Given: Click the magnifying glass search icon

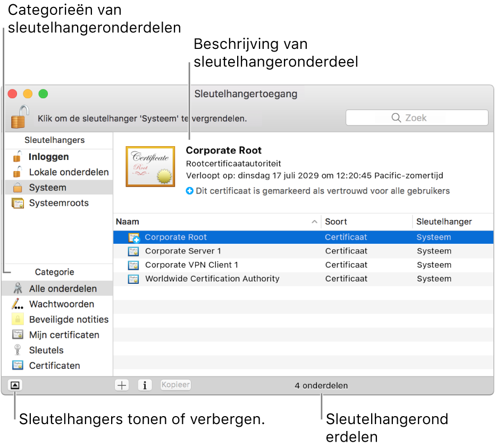Looking at the screenshot, I should (396, 117).
